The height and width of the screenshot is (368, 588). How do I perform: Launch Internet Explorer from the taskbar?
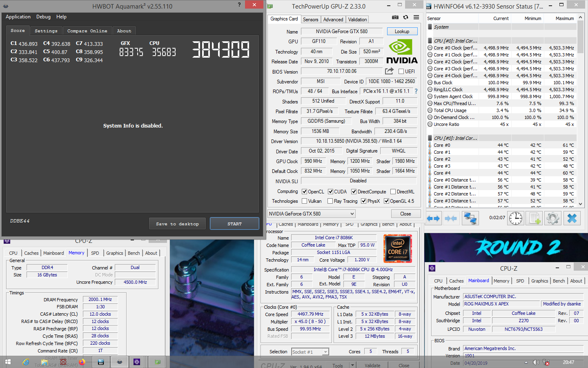coord(26,362)
